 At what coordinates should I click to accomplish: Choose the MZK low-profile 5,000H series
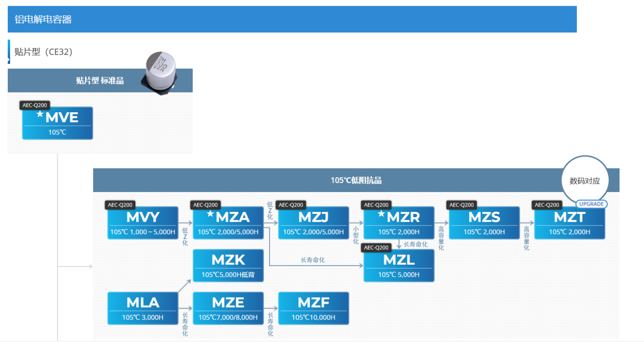tap(228, 266)
